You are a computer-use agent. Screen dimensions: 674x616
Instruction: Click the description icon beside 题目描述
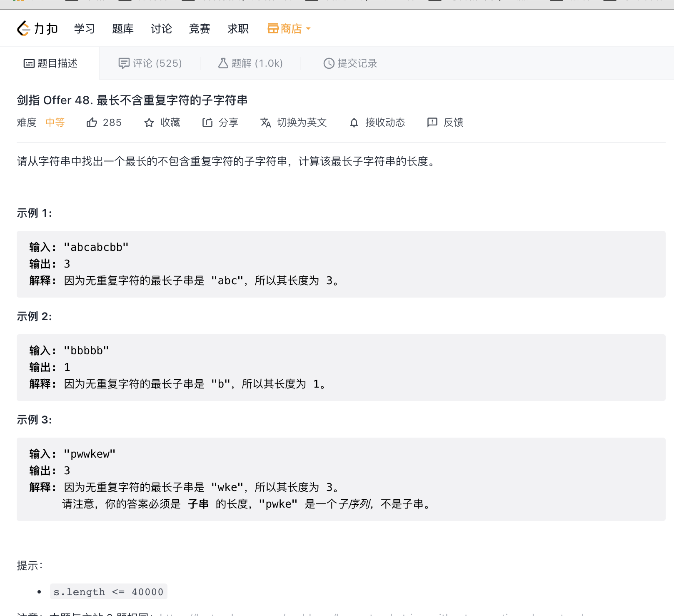[29, 63]
